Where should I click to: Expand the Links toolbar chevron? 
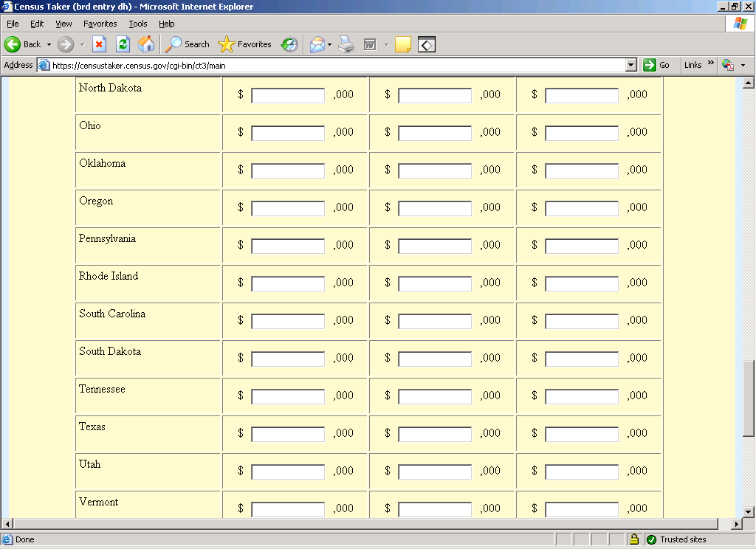[x=710, y=63]
